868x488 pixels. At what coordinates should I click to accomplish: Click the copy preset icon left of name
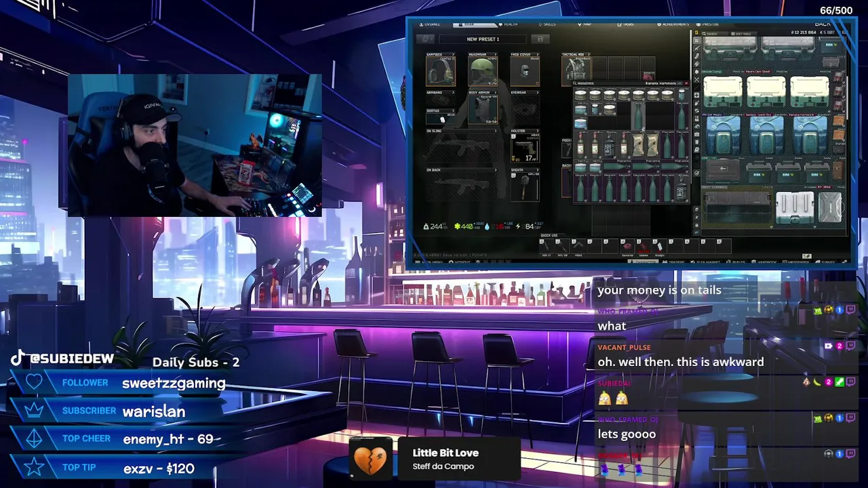pyautogui.click(x=425, y=39)
